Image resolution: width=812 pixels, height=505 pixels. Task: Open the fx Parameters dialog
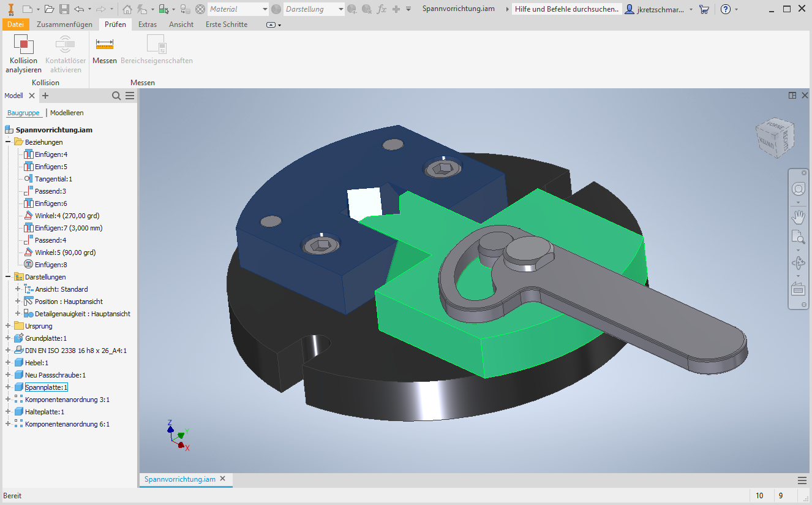click(x=382, y=9)
